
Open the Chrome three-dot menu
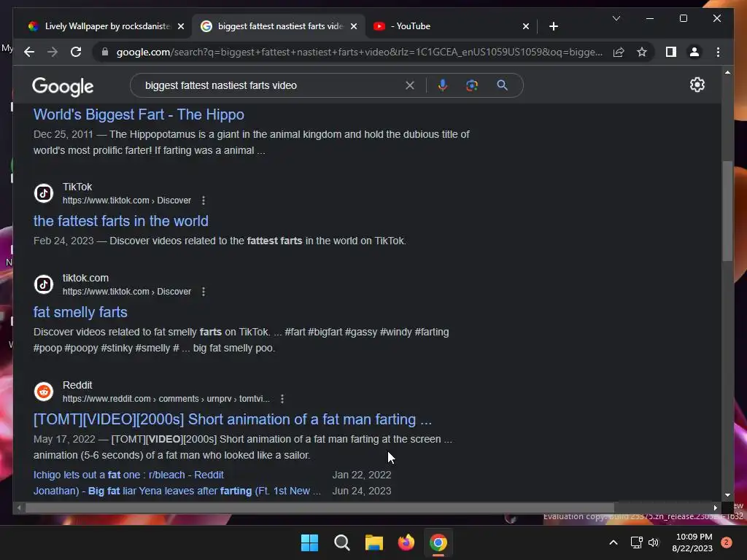click(718, 52)
